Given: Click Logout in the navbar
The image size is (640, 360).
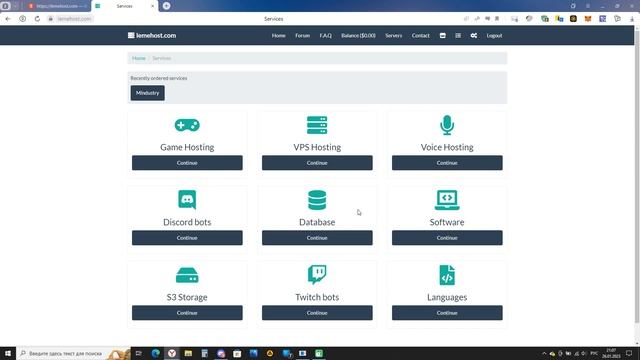Looking at the screenshot, I should [x=494, y=36].
